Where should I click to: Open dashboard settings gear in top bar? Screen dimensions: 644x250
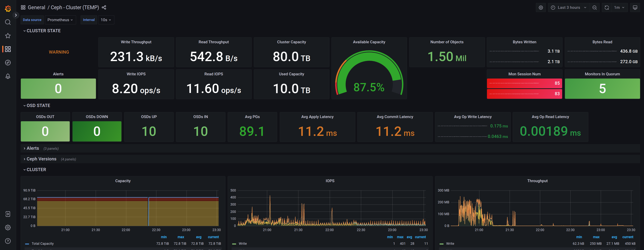point(541,7)
